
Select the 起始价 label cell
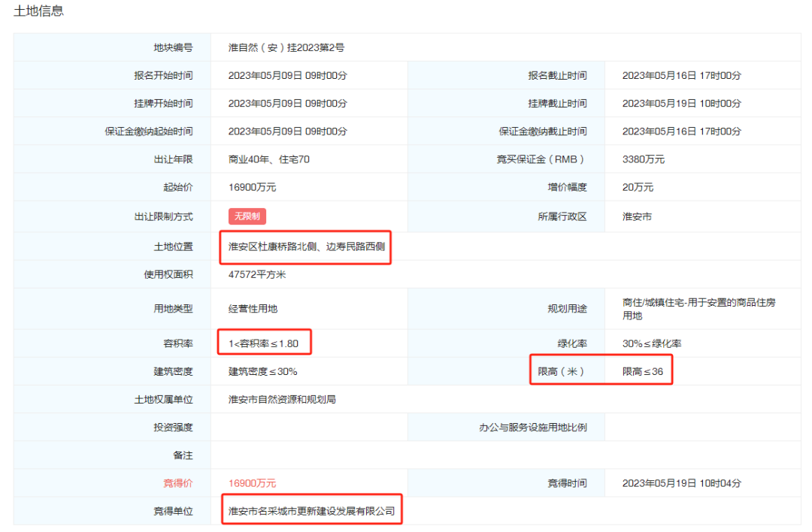pyautogui.click(x=177, y=187)
